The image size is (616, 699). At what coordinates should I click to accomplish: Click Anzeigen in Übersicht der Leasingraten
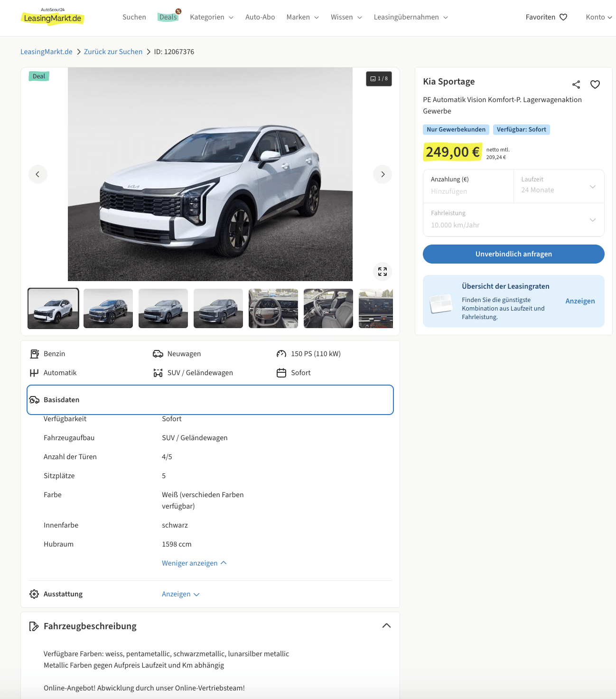point(579,301)
